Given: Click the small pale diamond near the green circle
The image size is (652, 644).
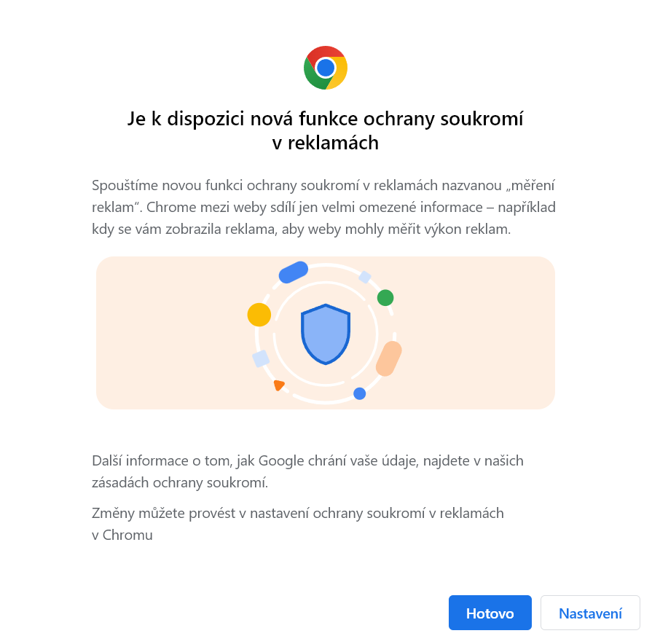Looking at the screenshot, I should tap(365, 277).
